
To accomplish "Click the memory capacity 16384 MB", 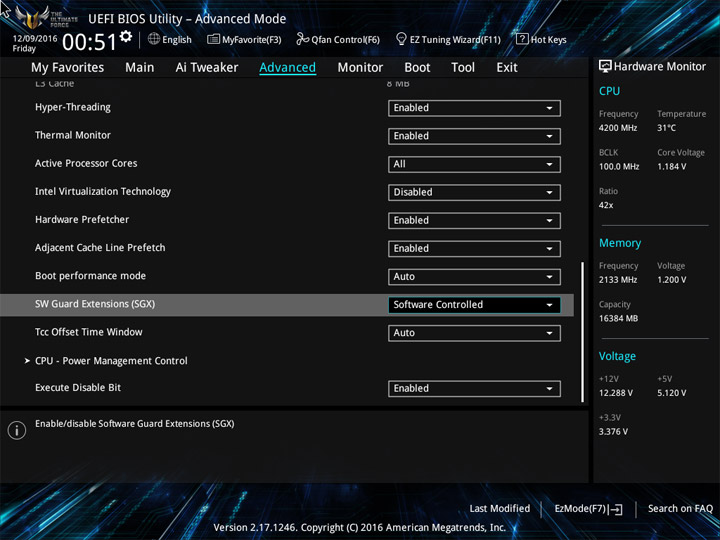I will pos(618,318).
